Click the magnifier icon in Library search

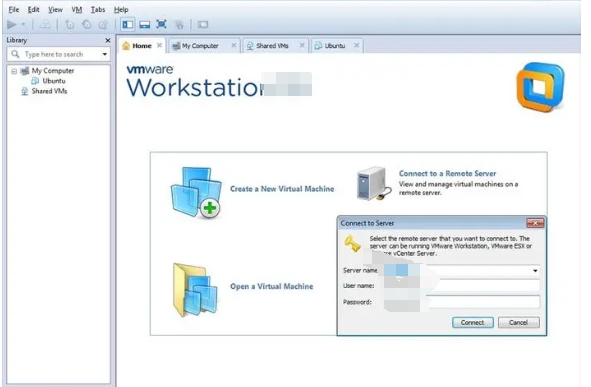click(x=15, y=54)
